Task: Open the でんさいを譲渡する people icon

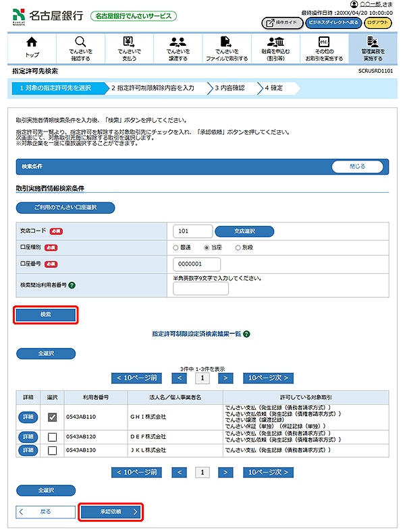Action: (178, 42)
